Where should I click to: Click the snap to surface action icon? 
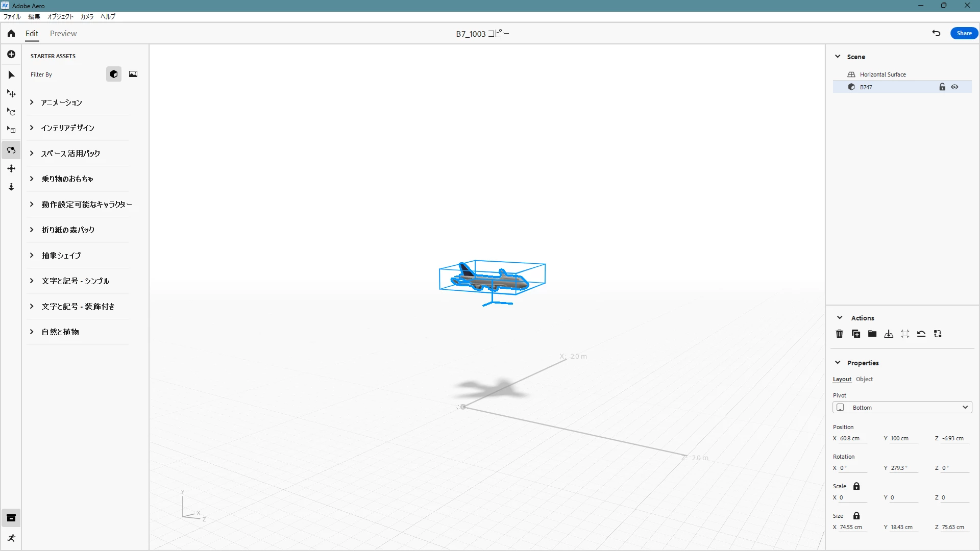click(889, 334)
